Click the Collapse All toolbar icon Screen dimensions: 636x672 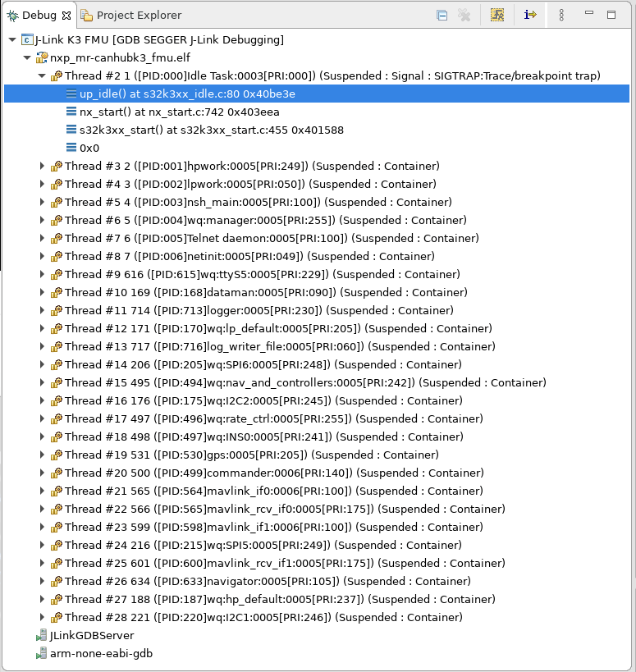[x=442, y=15]
